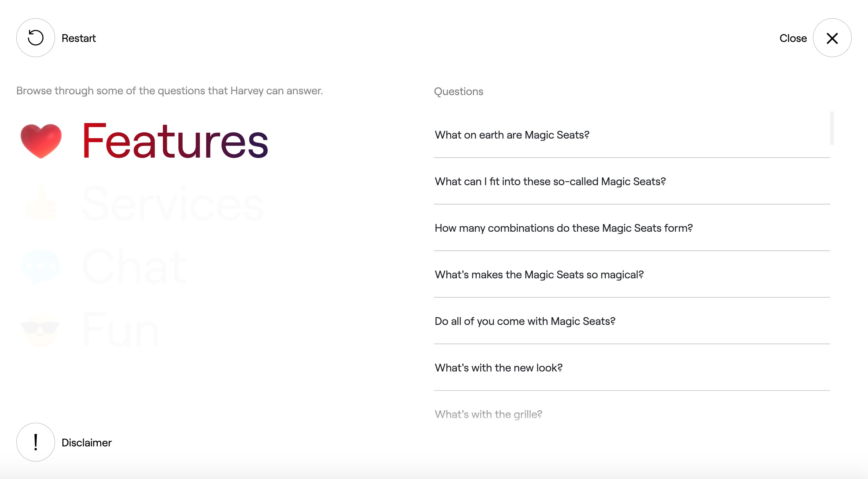Open the Disclaimer exclamation icon
Viewport: 868px width, 479px height.
36,442
